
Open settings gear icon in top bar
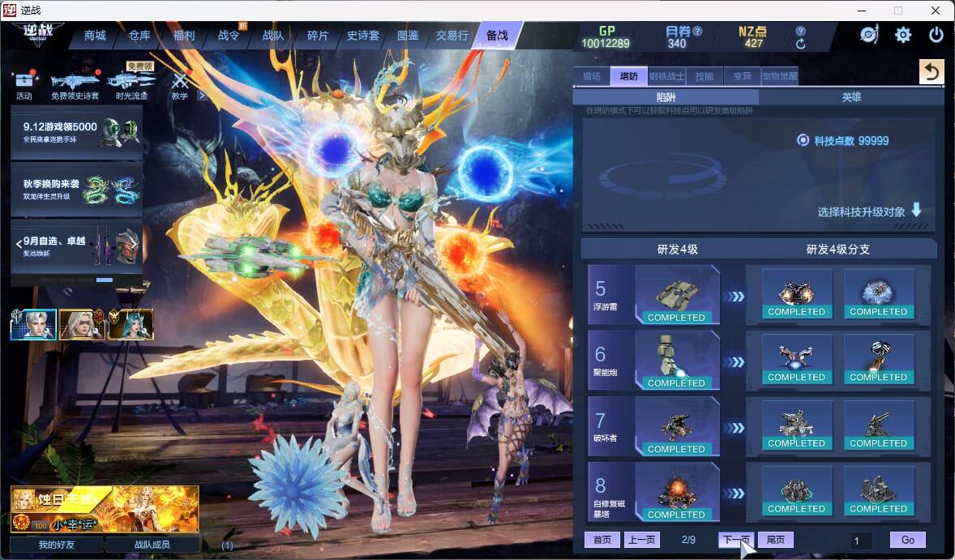click(902, 35)
